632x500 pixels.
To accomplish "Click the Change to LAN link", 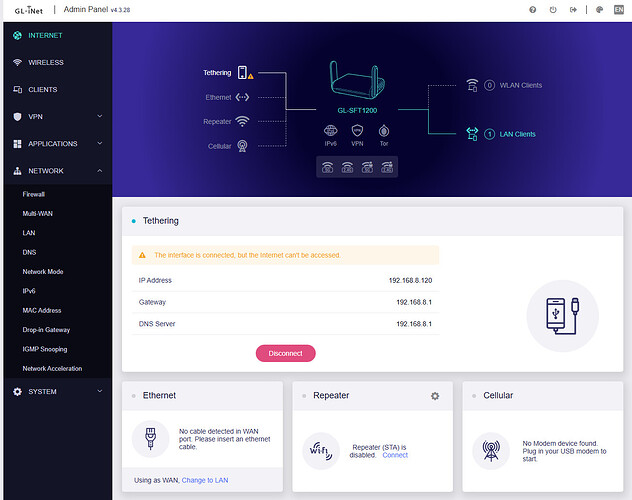I will (x=204, y=480).
